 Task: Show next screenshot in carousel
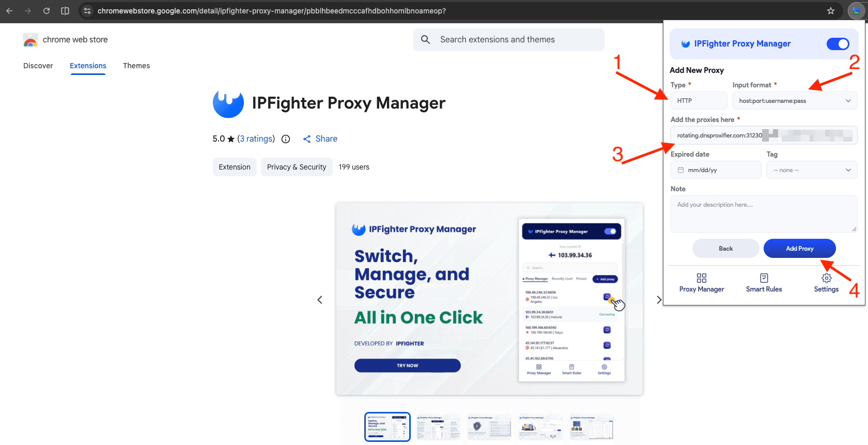[659, 300]
